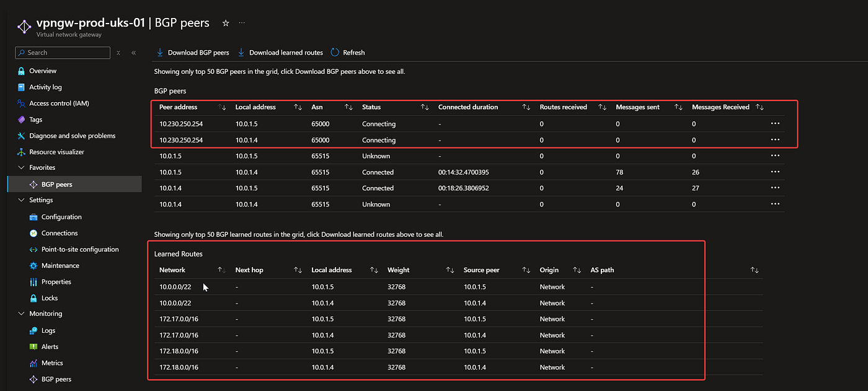868x391 pixels.
Task: Sort learned routes by Next hop
Action: click(298, 270)
